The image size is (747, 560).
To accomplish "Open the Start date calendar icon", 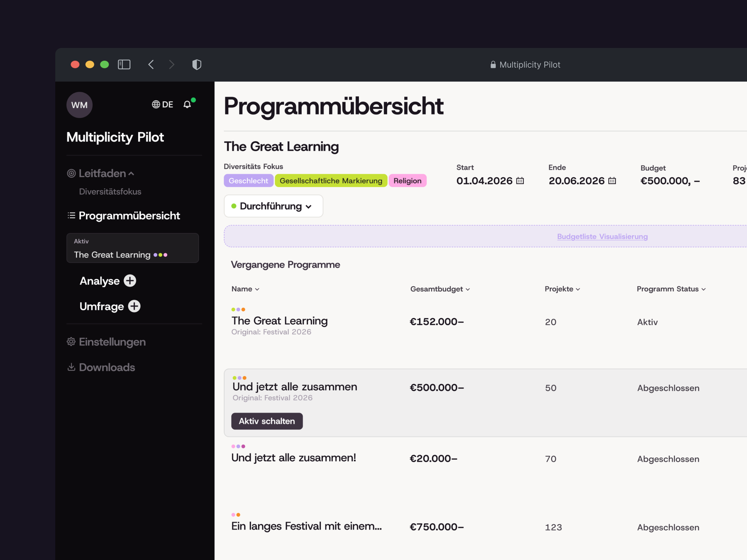I will click(x=520, y=181).
